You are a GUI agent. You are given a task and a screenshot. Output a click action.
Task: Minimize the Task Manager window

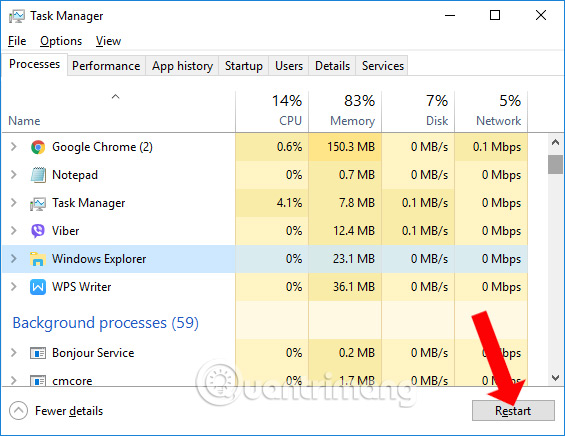pyautogui.click(x=450, y=15)
